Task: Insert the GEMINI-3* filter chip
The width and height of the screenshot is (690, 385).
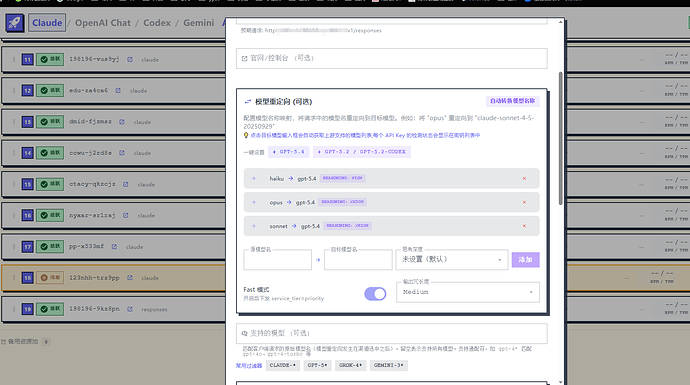Action: pyautogui.click(x=389, y=365)
